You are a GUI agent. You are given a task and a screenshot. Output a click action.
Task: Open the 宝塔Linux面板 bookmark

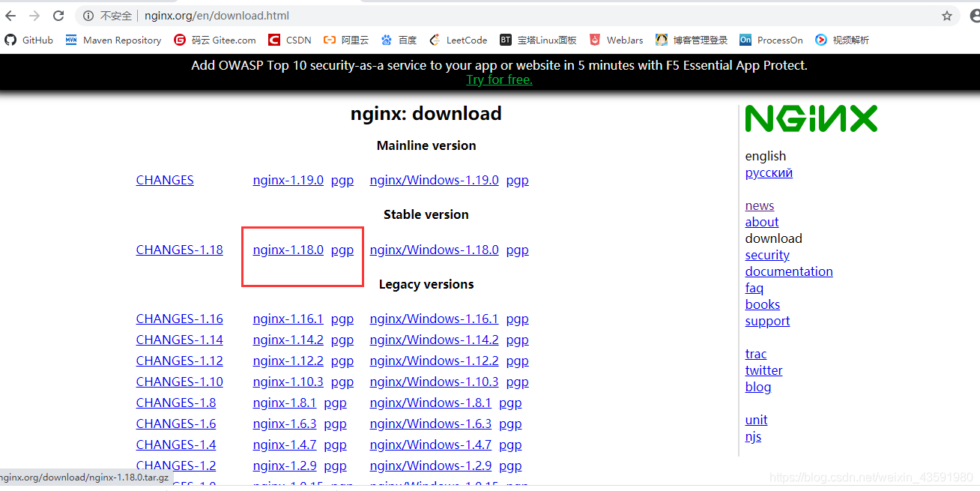tap(538, 40)
